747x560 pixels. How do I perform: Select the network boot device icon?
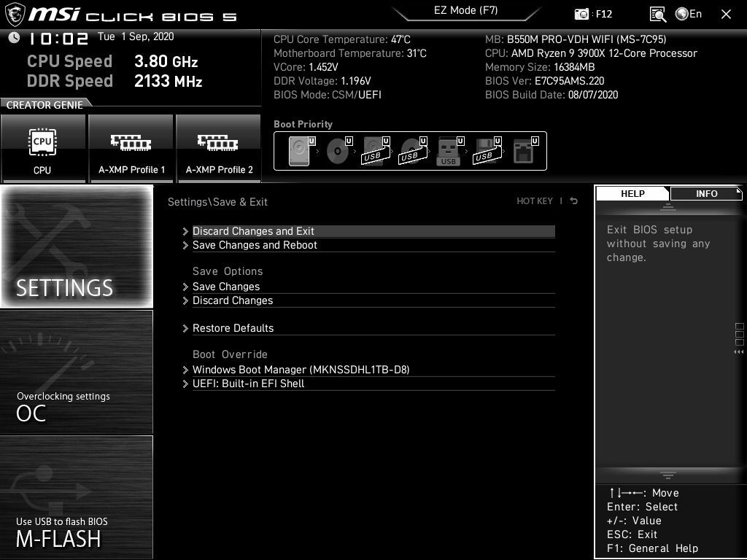coord(525,152)
